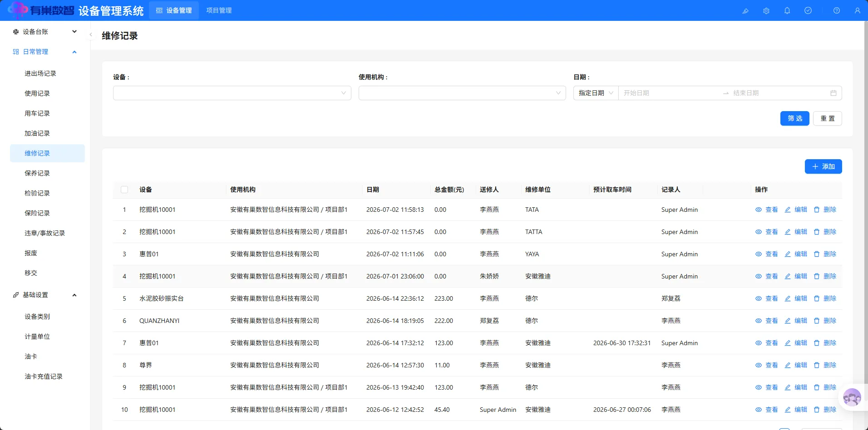
Task: View record 5 水泥胶砂振实台
Action: (x=767, y=298)
